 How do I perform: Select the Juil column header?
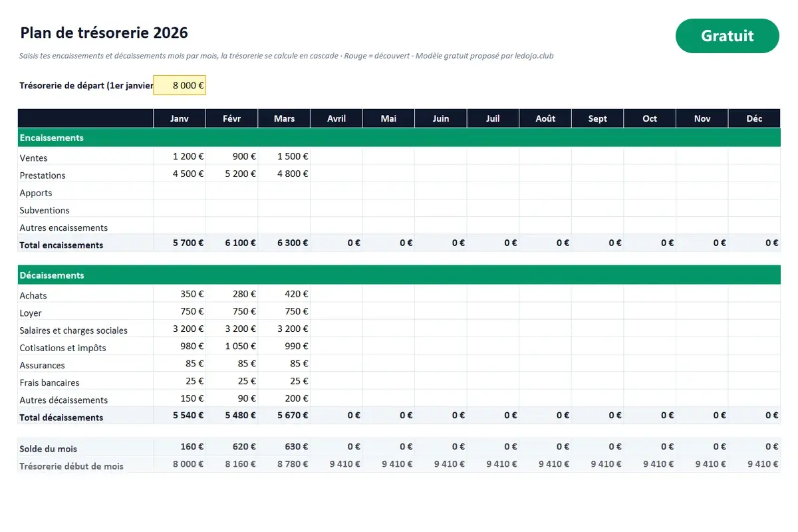(493, 118)
